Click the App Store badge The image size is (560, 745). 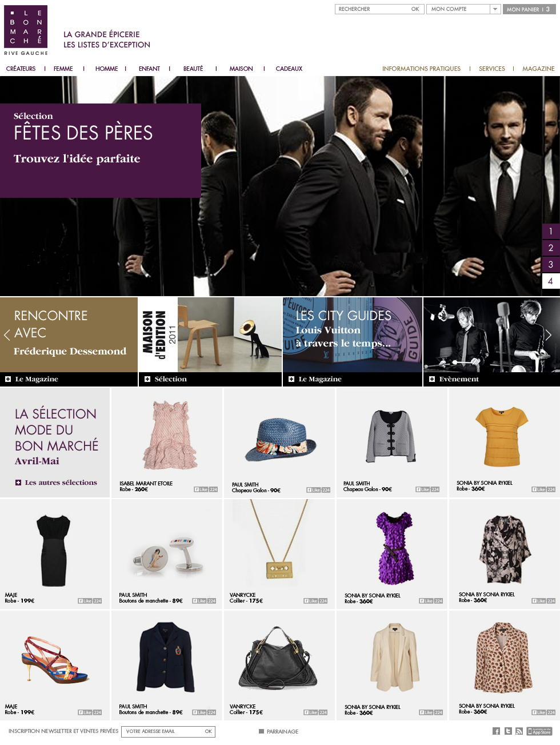click(x=539, y=731)
